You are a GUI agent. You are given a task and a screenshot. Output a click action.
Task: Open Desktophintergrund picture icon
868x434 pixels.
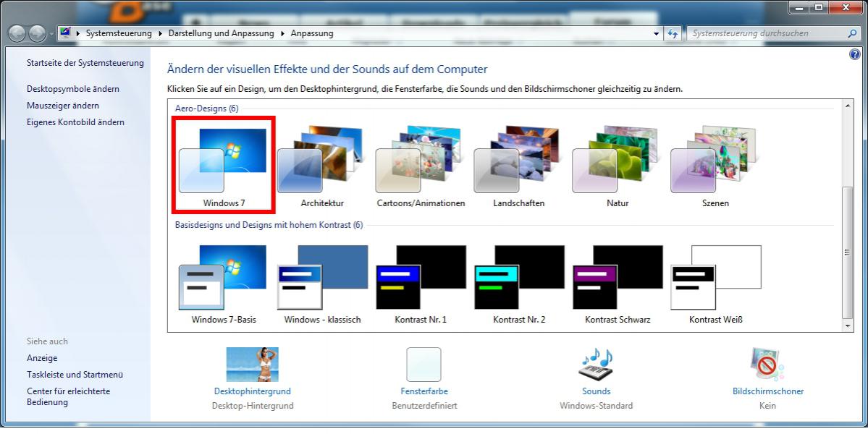click(x=253, y=365)
